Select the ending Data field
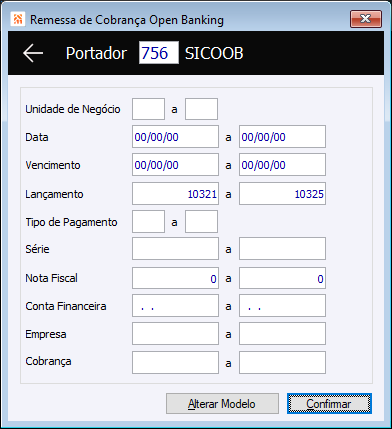This screenshot has width=392, height=429. click(x=282, y=137)
